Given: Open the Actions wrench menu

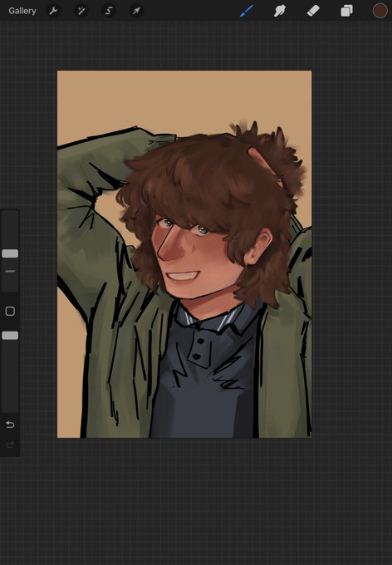Looking at the screenshot, I should click(x=53, y=11).
